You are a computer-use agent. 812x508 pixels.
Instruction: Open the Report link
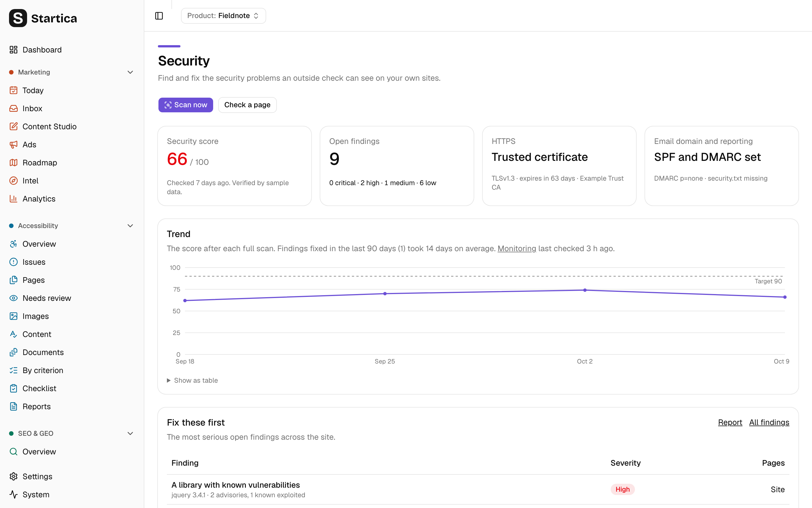[730, 422]
